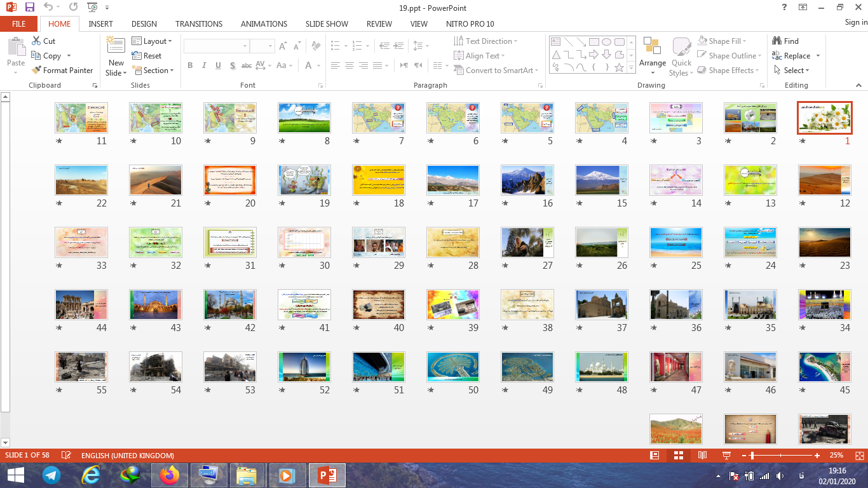Switch to Normal view in status bar
The width and height of the screenshot is (868, 488).
pyautogui.click(x=654, y=456)
